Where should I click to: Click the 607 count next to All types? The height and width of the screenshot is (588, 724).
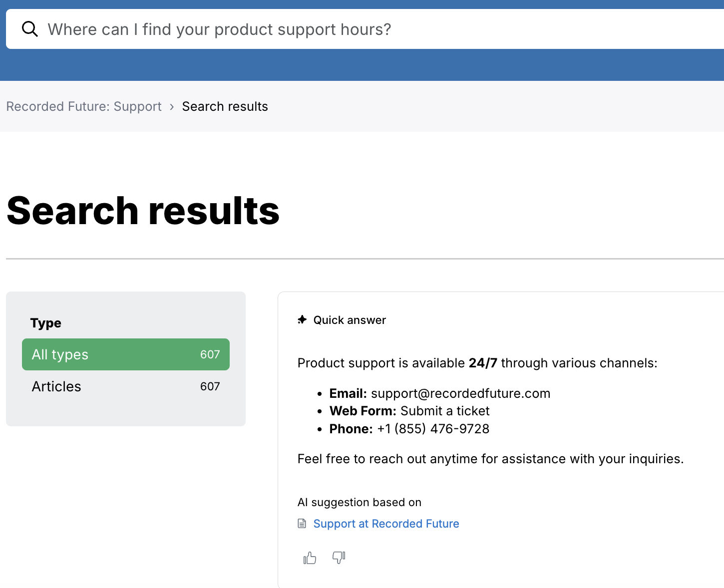click(x=210, y=354)
